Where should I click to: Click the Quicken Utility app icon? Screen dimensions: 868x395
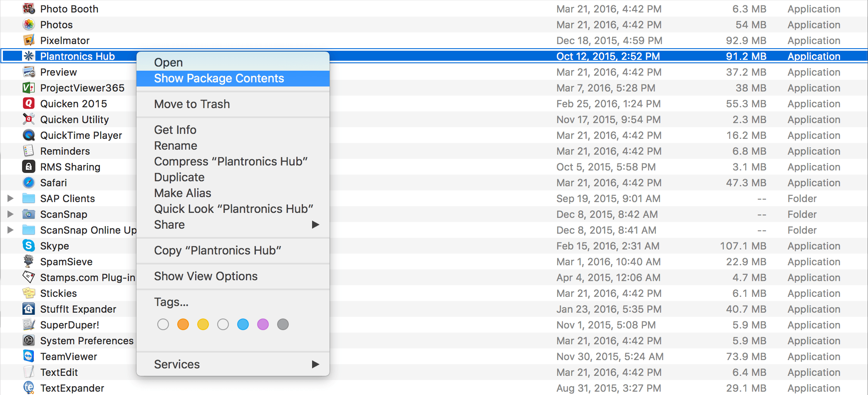[29, 119]
